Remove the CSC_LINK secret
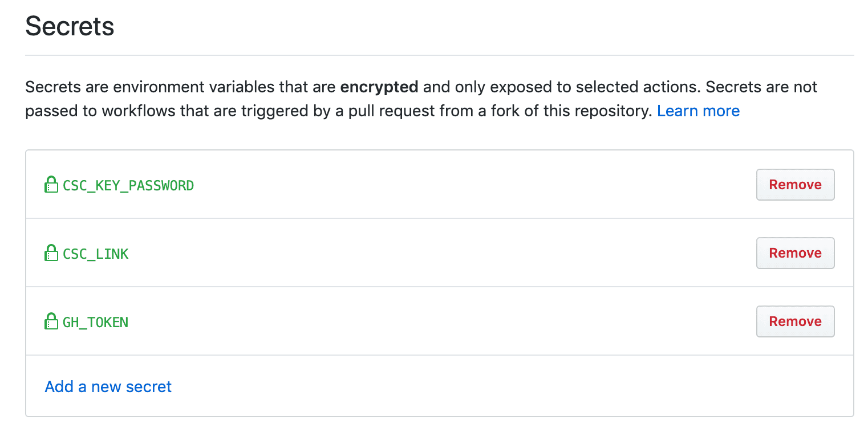Viewport: 868px width, 448px height. (795, 253)
